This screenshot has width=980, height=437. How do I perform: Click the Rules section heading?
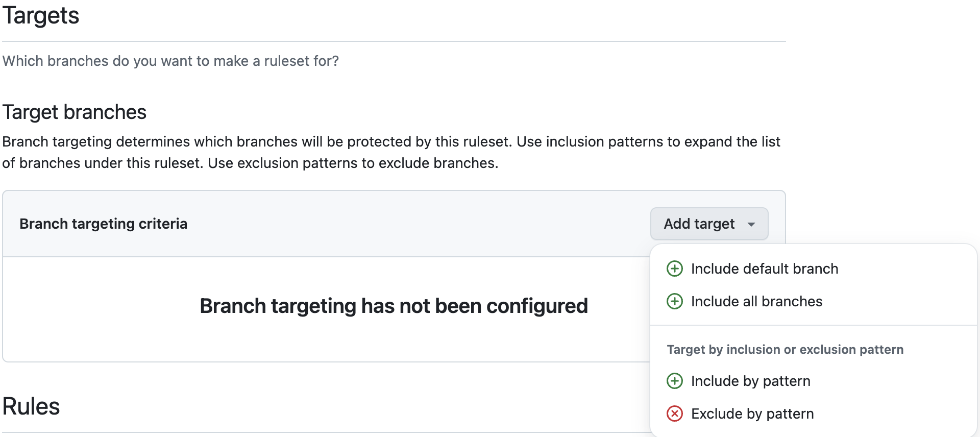point(31,406)
